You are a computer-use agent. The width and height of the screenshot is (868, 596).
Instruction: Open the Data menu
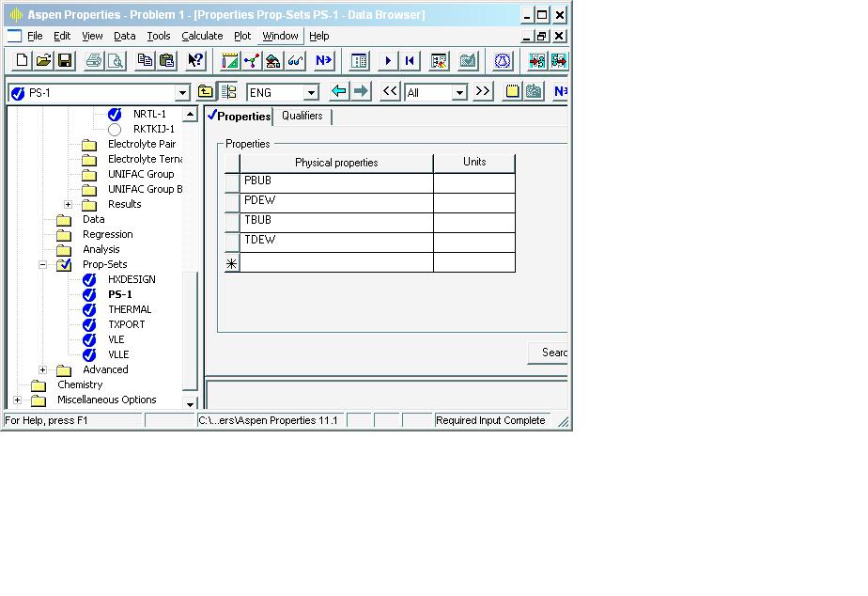tap(125, 36)
